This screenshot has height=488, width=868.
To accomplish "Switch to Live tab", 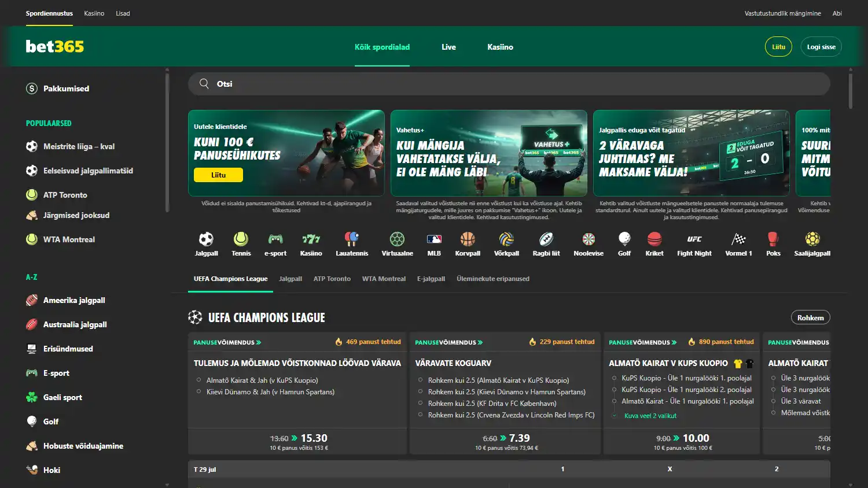I will click(448, 47).
